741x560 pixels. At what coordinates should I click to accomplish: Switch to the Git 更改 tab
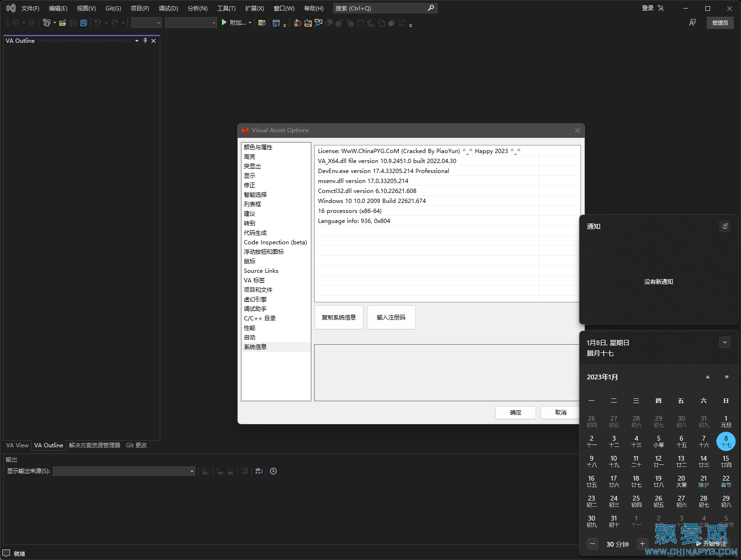coord(136,445)
